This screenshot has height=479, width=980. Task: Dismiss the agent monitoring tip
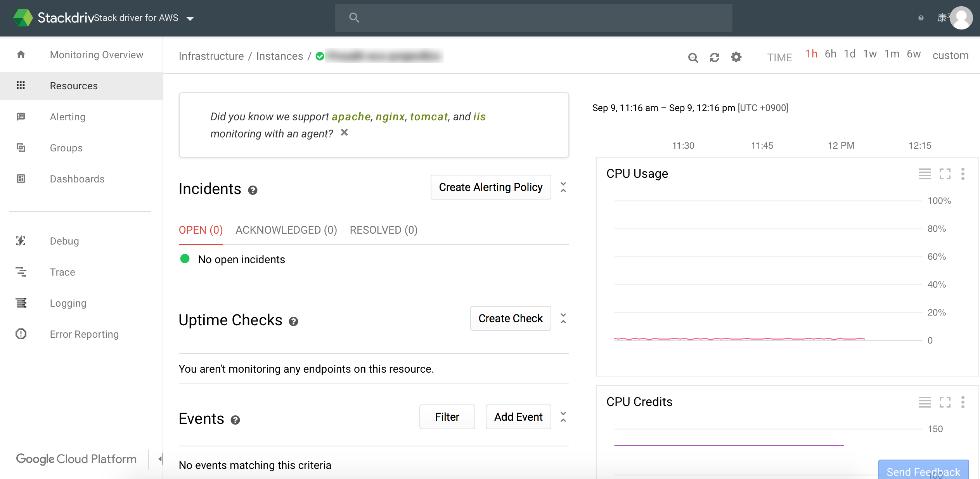coord(344,132)
